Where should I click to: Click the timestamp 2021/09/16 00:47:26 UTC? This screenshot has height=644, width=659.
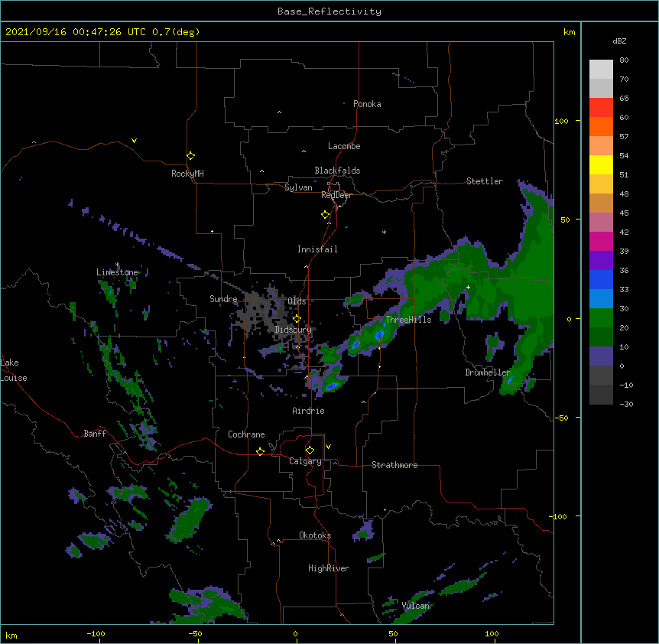(76, 32)
